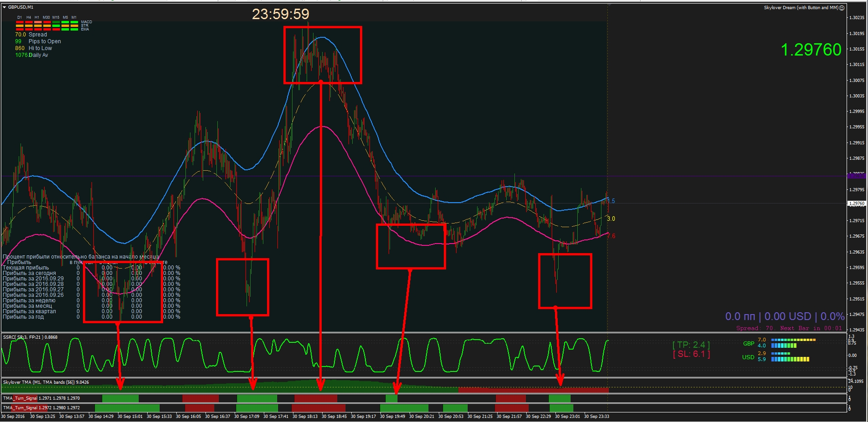Image resolution: width=868 pixels, height=422 pixels.
Task: Click the TP: 2.4 take-profit label
Action: tap(691, 345)
